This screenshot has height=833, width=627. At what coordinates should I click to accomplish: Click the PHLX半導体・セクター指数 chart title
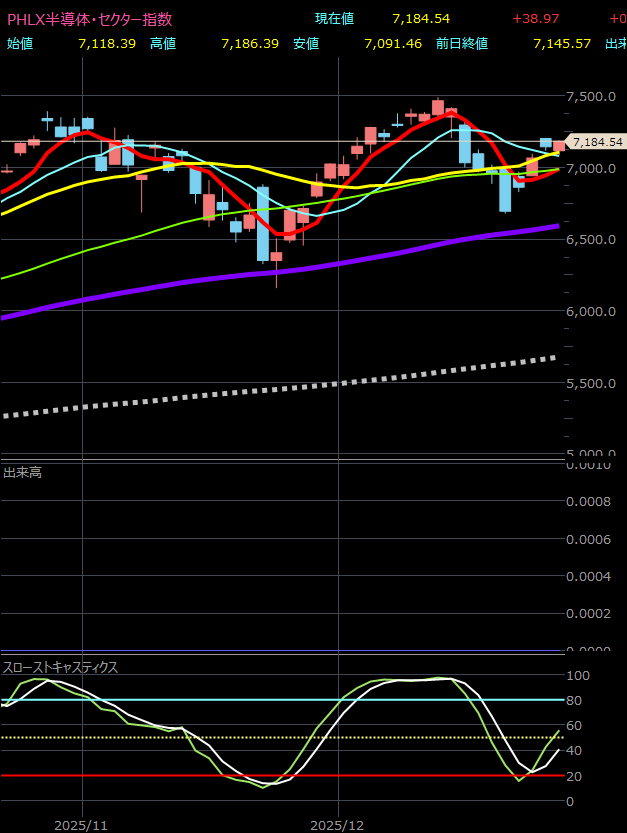click(x=89, y=19)
